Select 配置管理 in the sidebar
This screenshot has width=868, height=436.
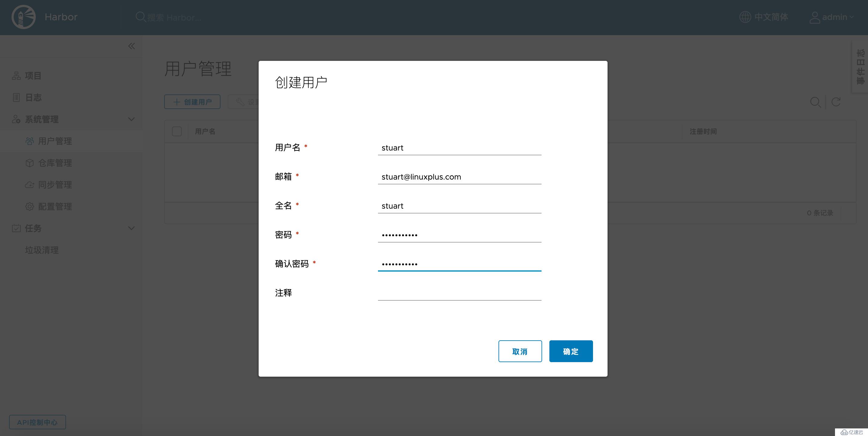(x=55, y=206)
